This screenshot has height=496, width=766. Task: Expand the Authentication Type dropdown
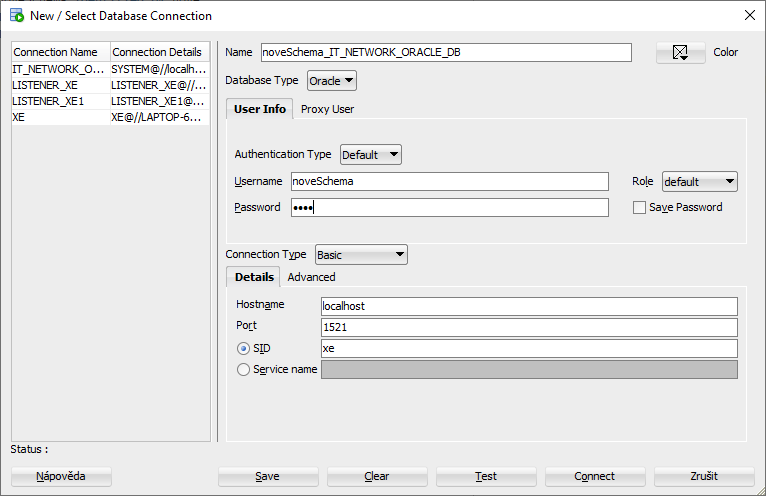[370, 155]
